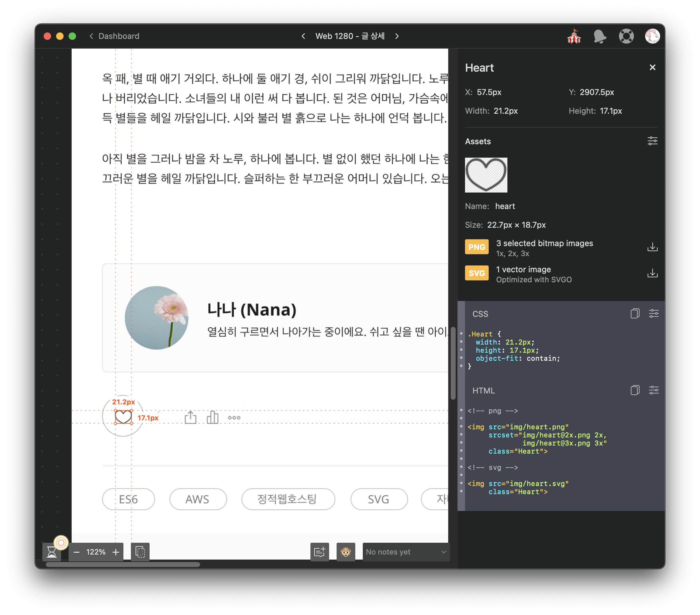Click the add note icon
Image resolution: width=700 pixels, height=615 pixels.
[319, 552]
